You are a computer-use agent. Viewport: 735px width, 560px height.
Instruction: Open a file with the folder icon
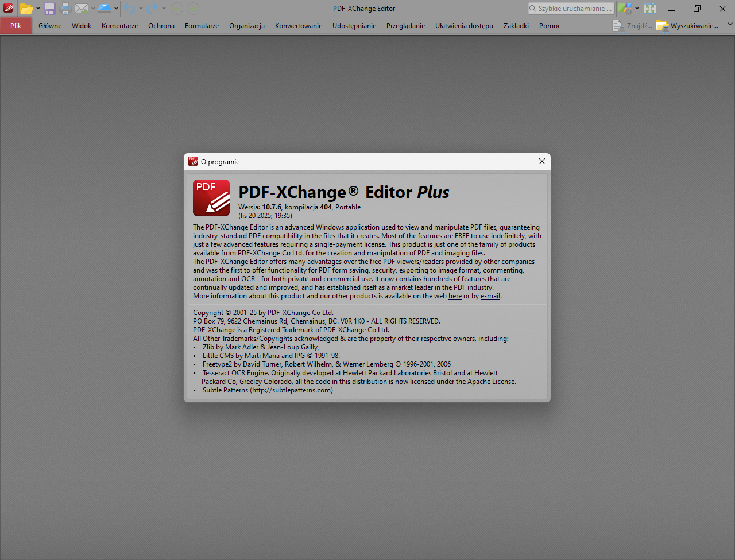click(x=26, y=9)
